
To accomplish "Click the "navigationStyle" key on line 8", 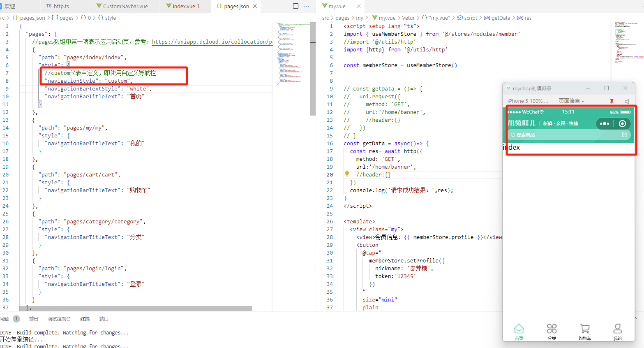I will [72, 81].
